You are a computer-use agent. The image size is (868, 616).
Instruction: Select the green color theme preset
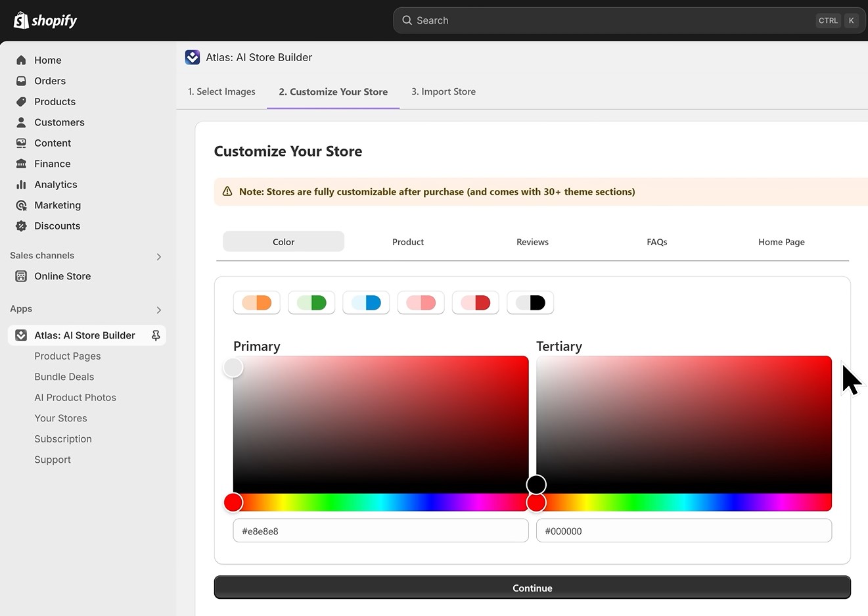tap(311, 302)
